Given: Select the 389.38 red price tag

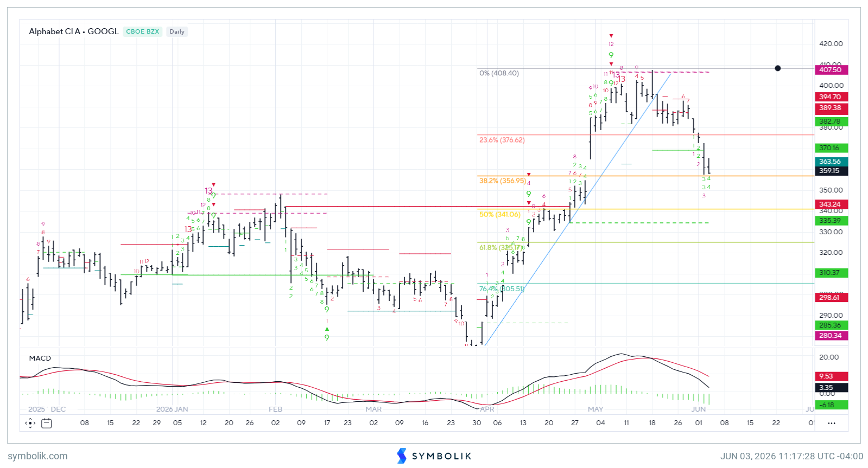Looking at the screenshot, I should click(831, 108).
